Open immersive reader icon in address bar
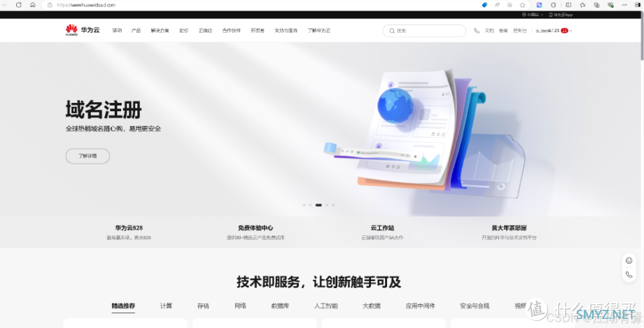644x328 pixels. click(510, 5)
